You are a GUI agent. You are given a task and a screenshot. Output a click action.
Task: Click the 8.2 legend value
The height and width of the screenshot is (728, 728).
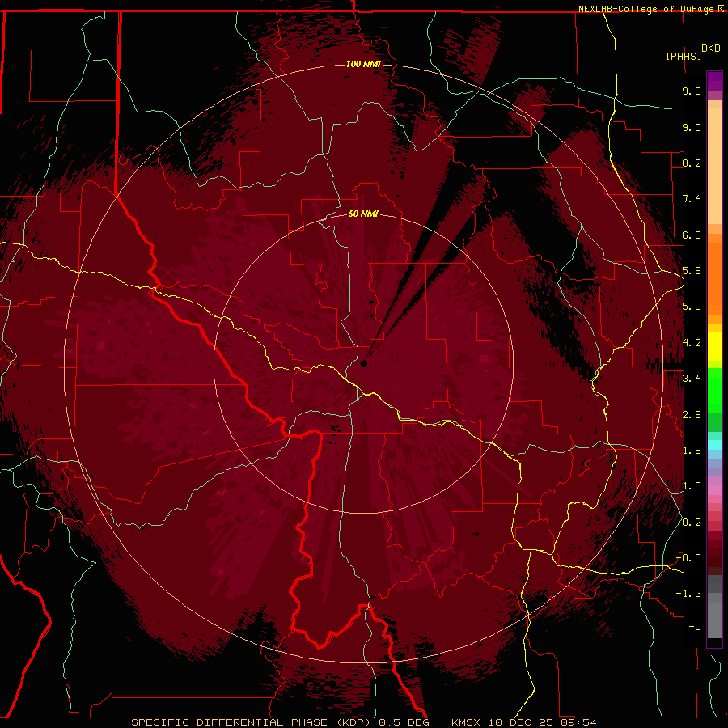(x=692, y=163)
